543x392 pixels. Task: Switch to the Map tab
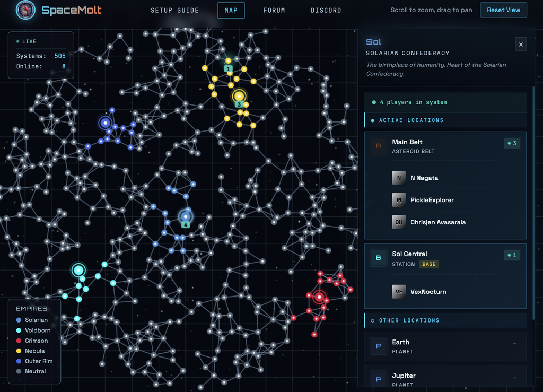coord(231,10)
